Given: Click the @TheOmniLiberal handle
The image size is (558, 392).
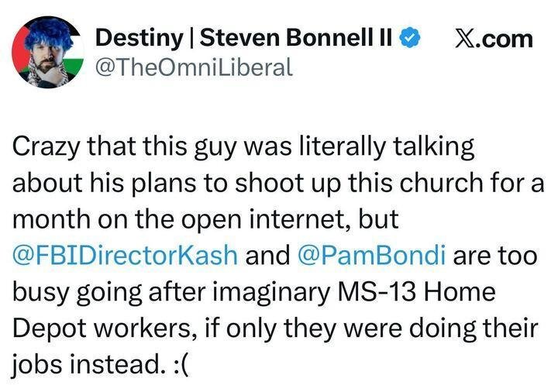Looking at the screenshot, I should point(193,67).
